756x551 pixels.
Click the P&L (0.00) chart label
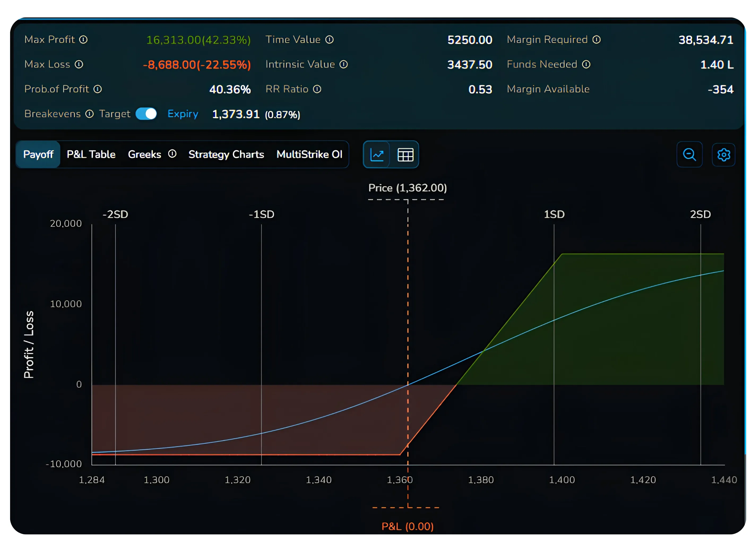[407, 526]
